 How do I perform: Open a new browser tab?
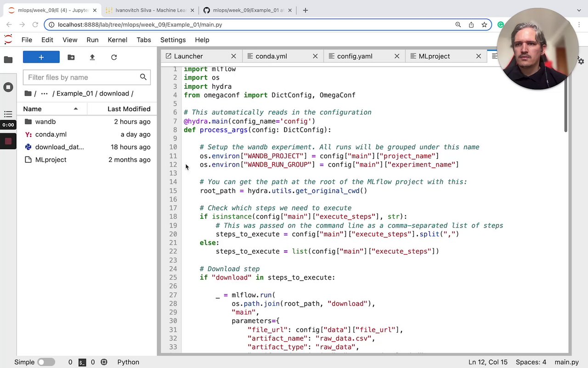[305, 10]
